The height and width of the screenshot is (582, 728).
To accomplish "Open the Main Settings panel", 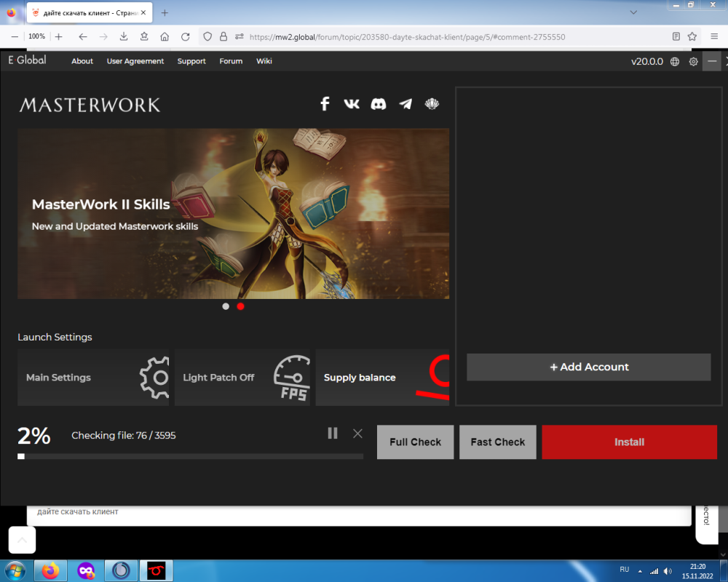I will point(93,378).
